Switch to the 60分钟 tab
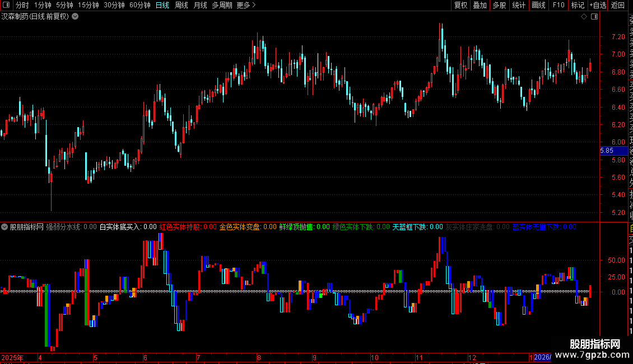The image size is (633, 364). tap(139, 5)
